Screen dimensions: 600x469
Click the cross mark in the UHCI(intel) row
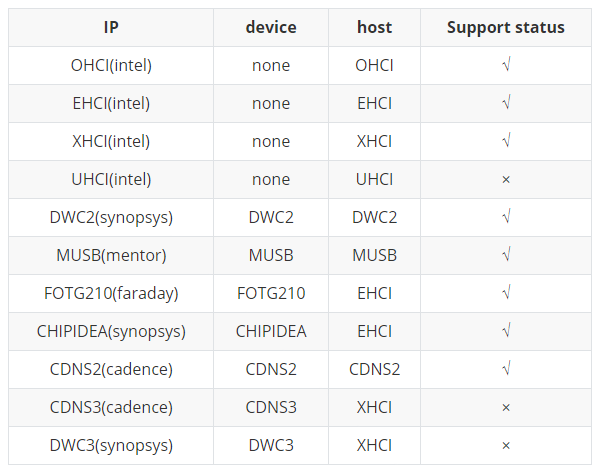click(505, 179)
